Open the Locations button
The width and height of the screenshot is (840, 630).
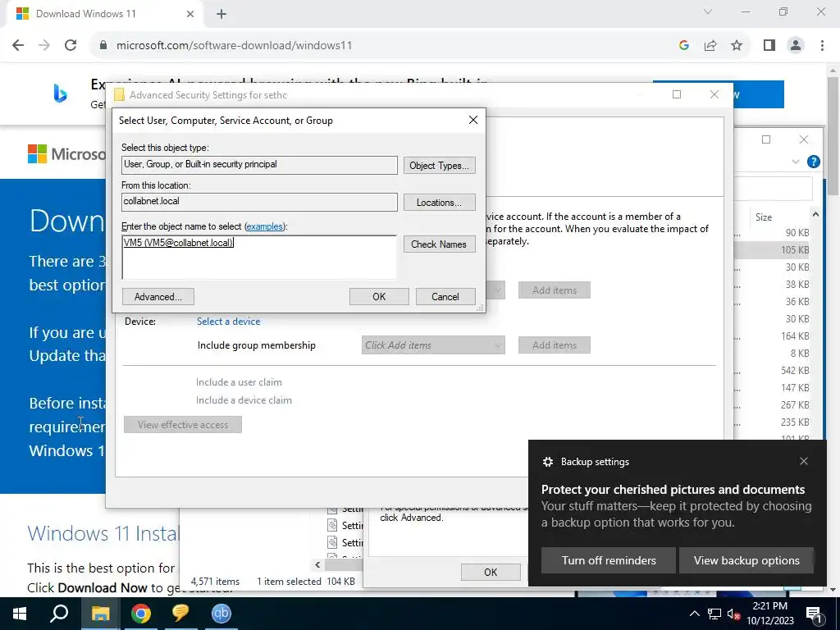click(440, 203)
